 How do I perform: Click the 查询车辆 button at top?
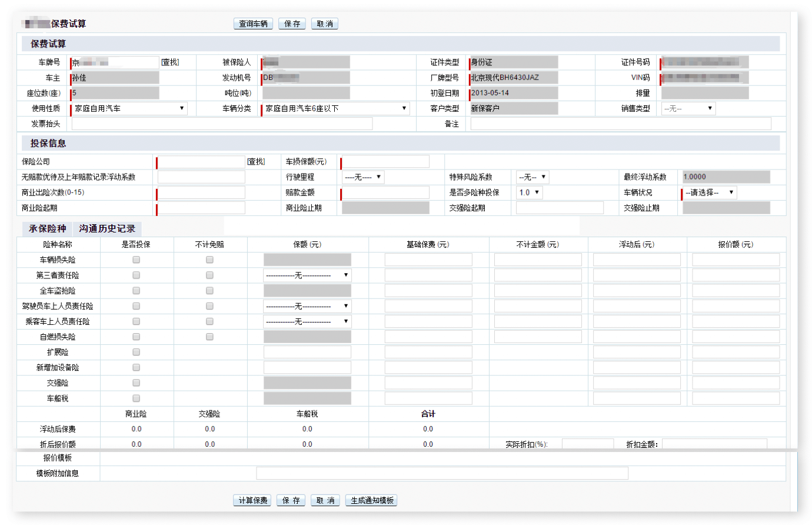tap(253, 24)
